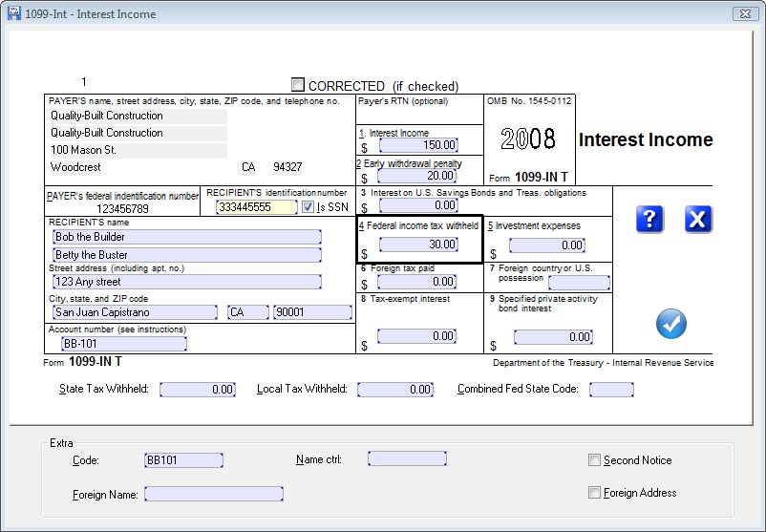This screenshot has height=532, width=766.
Task: Click the Early withdrawal penalty field
Action: pos(416,176)
